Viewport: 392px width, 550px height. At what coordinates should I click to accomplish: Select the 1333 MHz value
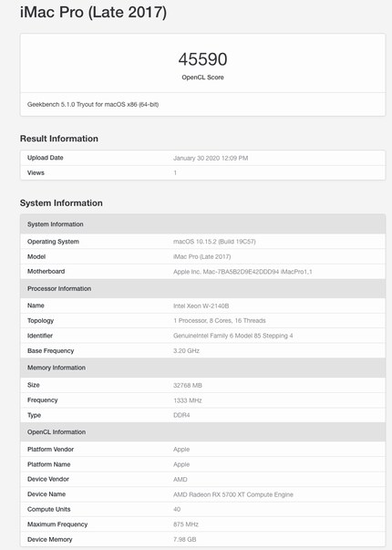(188, 400)
